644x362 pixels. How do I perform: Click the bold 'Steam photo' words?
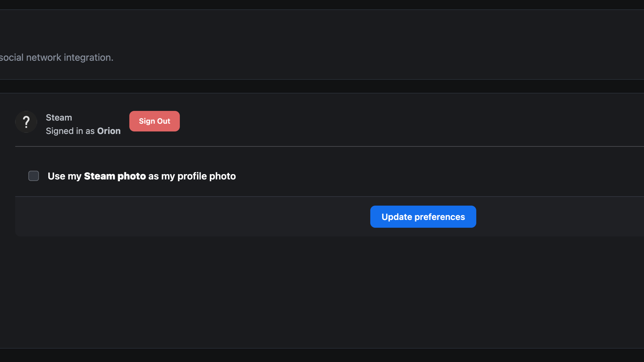pyautogui.click(x=115, y=176)
